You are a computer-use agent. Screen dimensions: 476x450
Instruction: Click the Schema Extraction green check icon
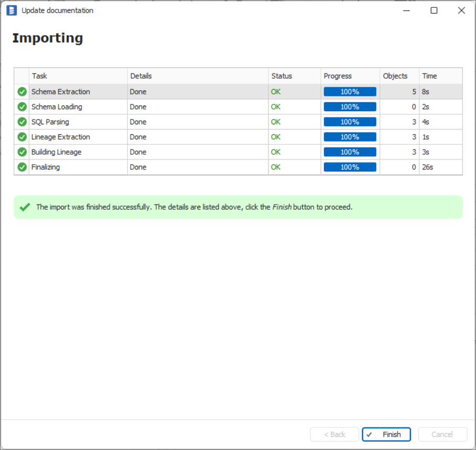point(22,92)
